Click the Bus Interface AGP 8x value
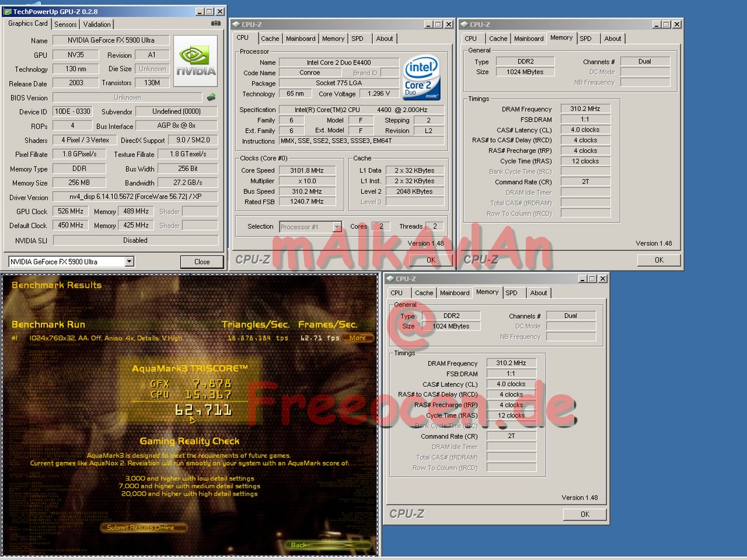This screenshot has width=747, height=560. click(176, 126)
